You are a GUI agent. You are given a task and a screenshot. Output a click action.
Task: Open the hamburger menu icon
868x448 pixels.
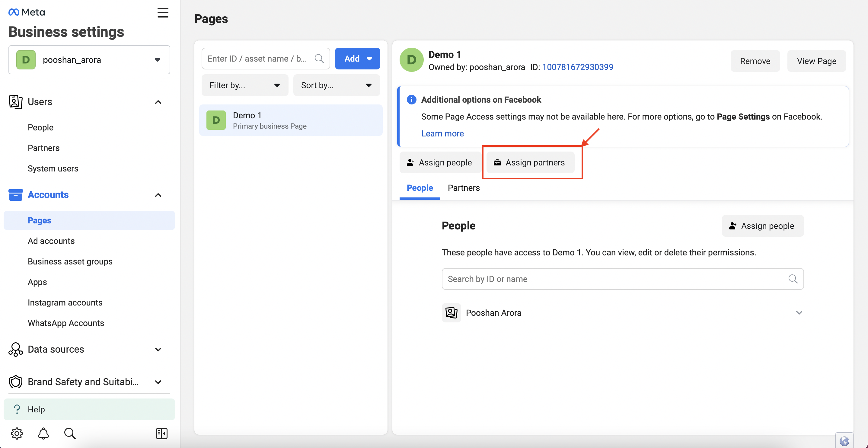163,13
